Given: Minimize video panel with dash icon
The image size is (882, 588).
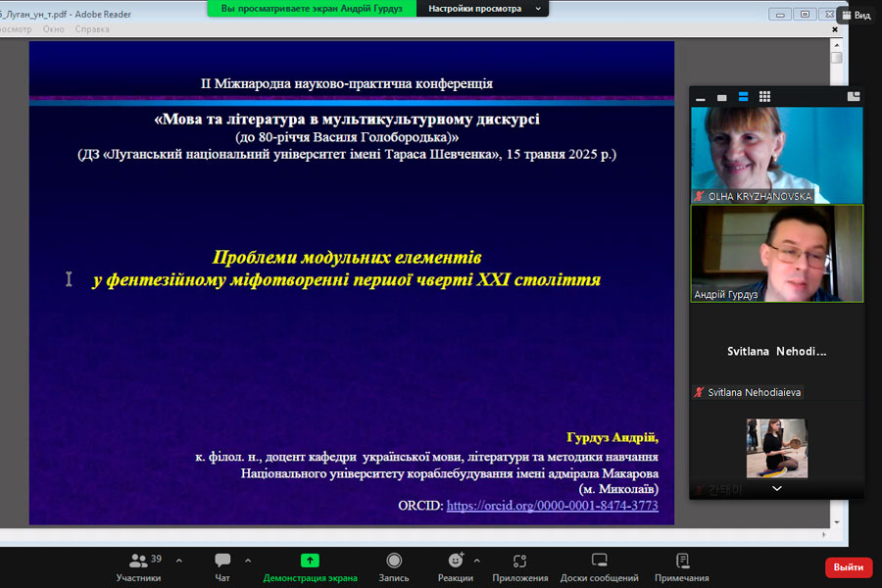Looking at the screenshot, I should click(701, 98).
